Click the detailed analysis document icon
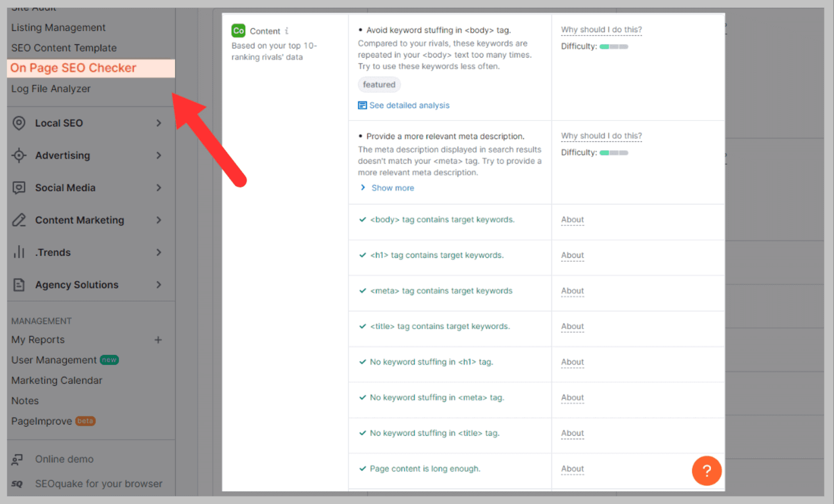834x504 pixels. [x=362, y=105]
